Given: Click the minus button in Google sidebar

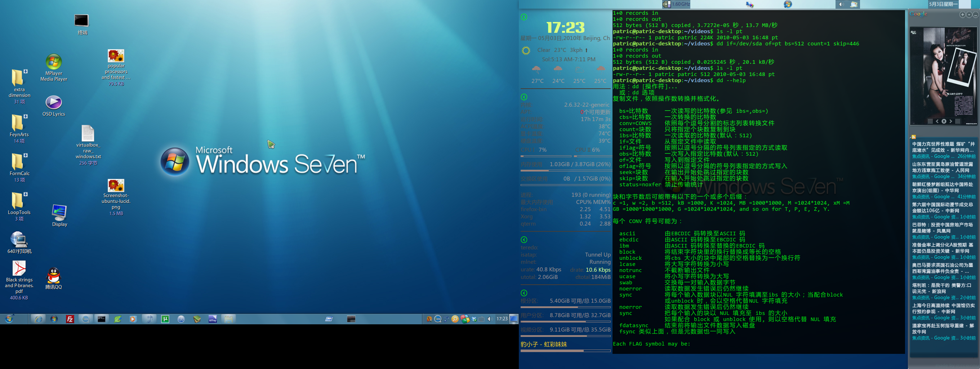Looking at the screenshot, I should tap(975, 15).
